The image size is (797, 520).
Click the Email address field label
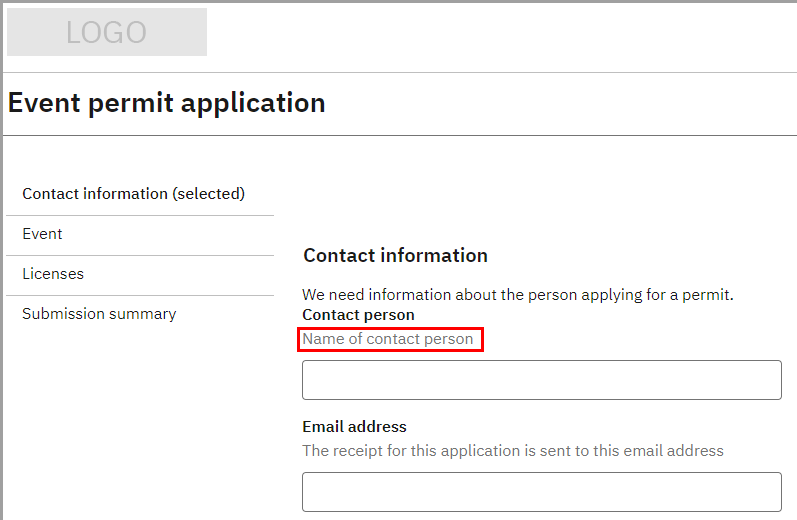coord(354,427)
